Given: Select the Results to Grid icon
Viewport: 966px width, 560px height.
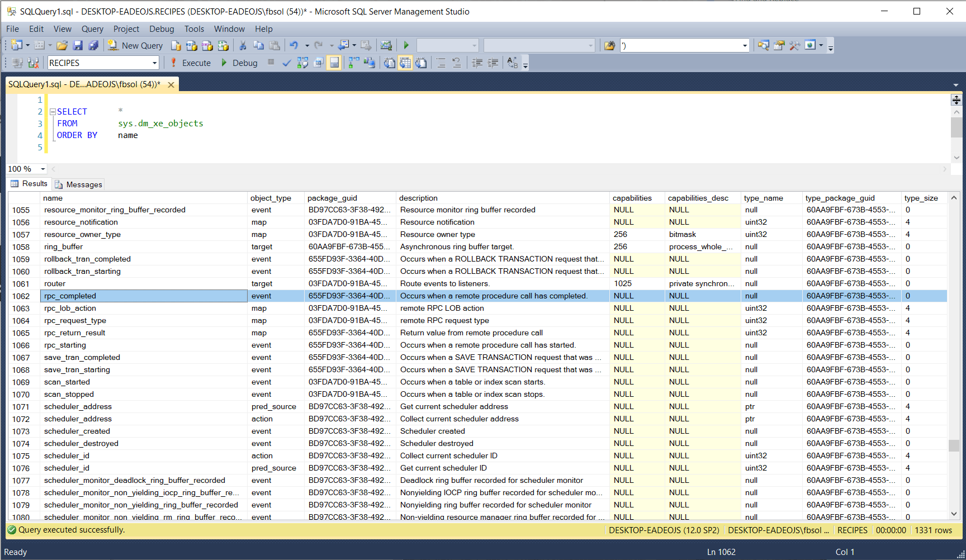Looking at the screenshot, I should (405, 63).
